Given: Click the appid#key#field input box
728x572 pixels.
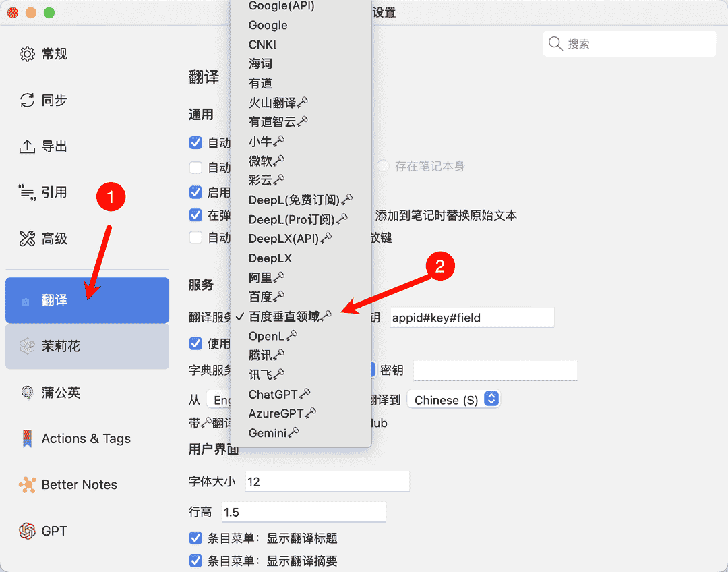Looking at the screenshot, I should pyautogui.click(x=471, y=317).
